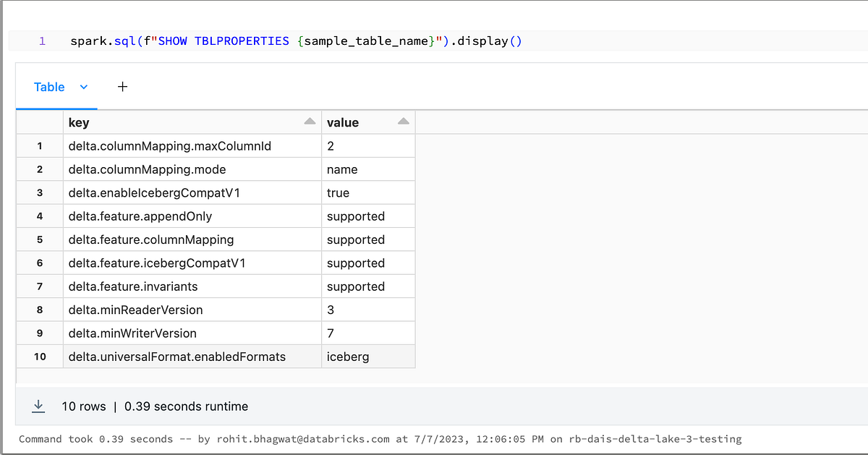
Task: Click the 10 rows result summary text
Action: 84,407
